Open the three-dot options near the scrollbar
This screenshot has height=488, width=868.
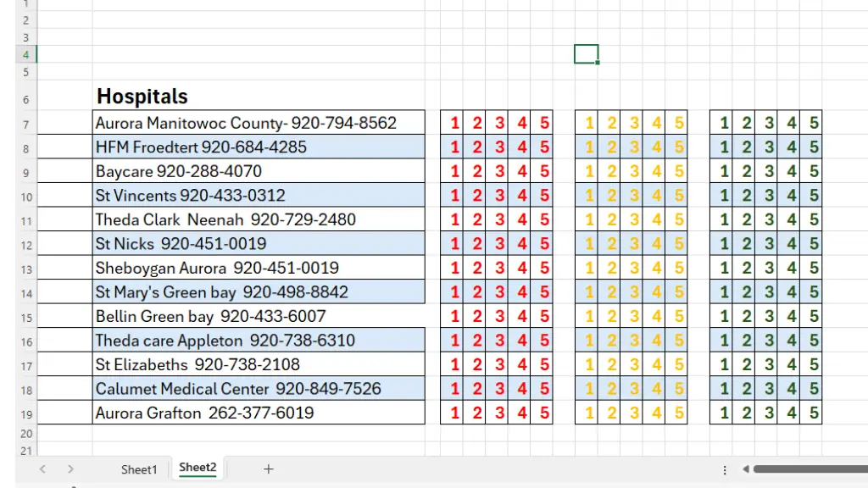tap(725, 469)
